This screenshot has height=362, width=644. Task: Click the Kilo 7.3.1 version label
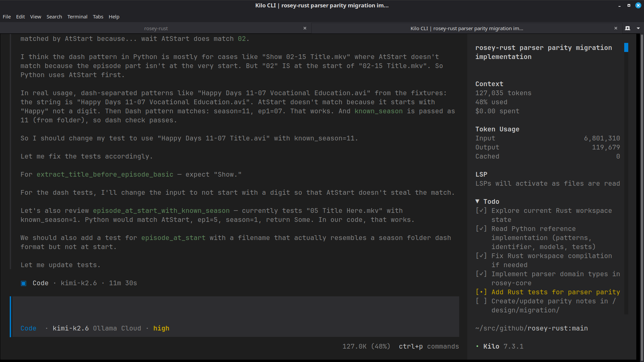tap(503, 347)
